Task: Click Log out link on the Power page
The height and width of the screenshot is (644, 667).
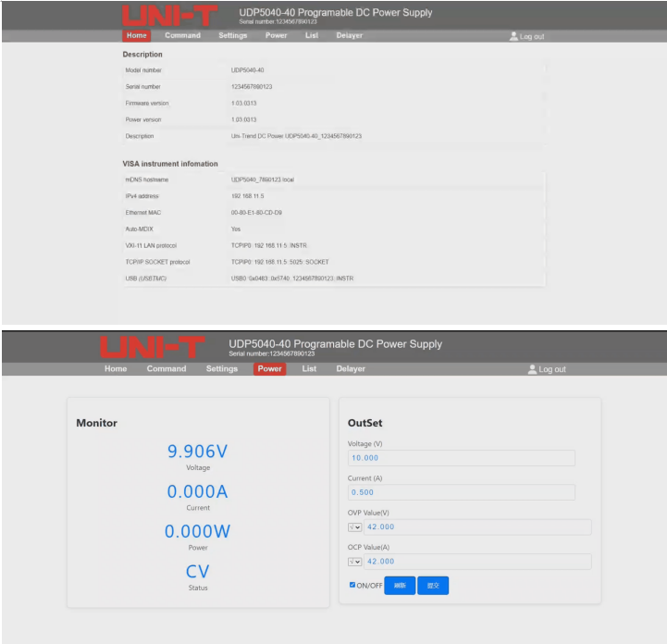Action: point(552,369)
